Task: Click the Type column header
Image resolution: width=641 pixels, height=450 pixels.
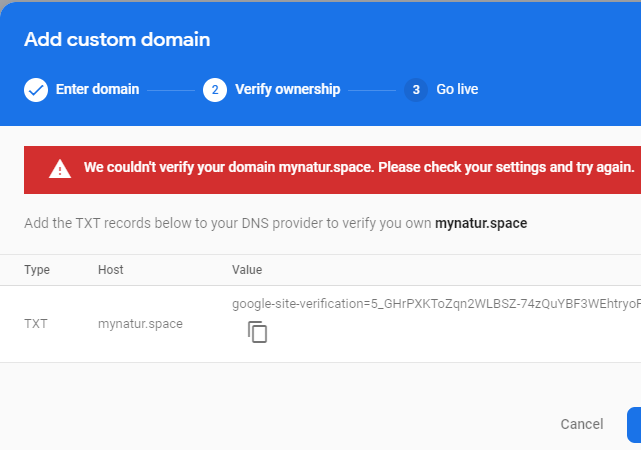Action: 37,270
